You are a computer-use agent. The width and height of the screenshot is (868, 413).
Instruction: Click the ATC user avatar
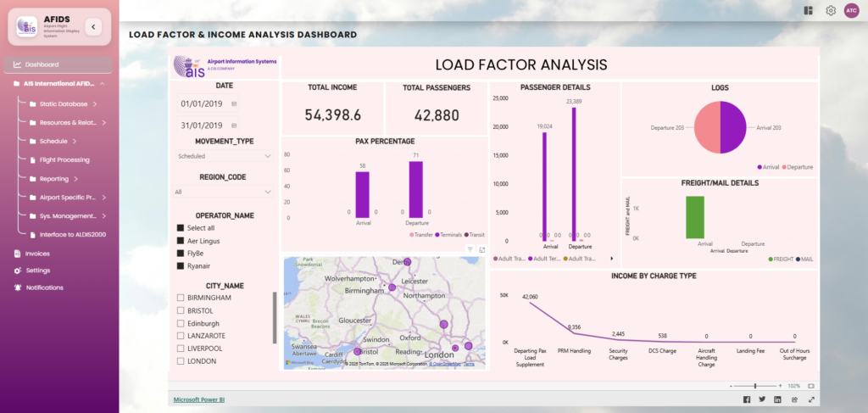pos(851,10)
